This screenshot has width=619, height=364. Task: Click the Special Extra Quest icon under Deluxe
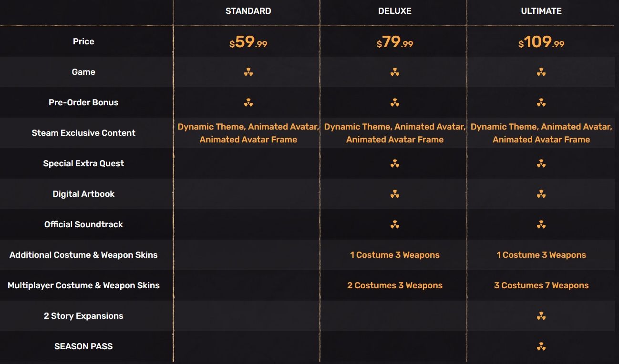pos(395,163)
